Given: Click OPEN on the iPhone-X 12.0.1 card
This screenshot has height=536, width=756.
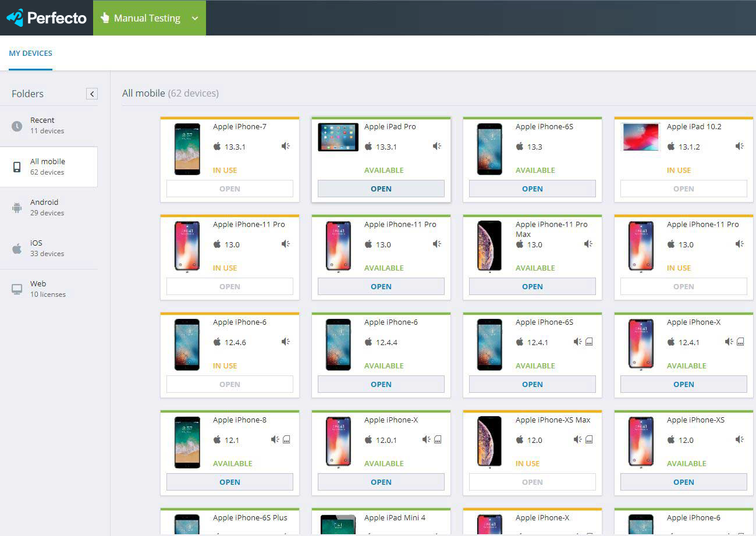Looking at the screenshot, I should (381, 482).
